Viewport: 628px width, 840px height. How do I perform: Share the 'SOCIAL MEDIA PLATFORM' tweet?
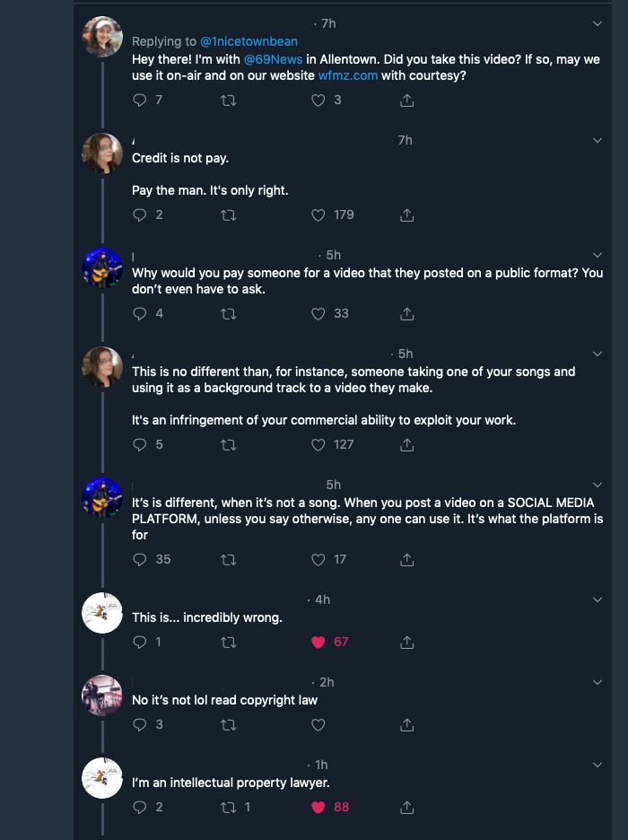coord(407,560)
